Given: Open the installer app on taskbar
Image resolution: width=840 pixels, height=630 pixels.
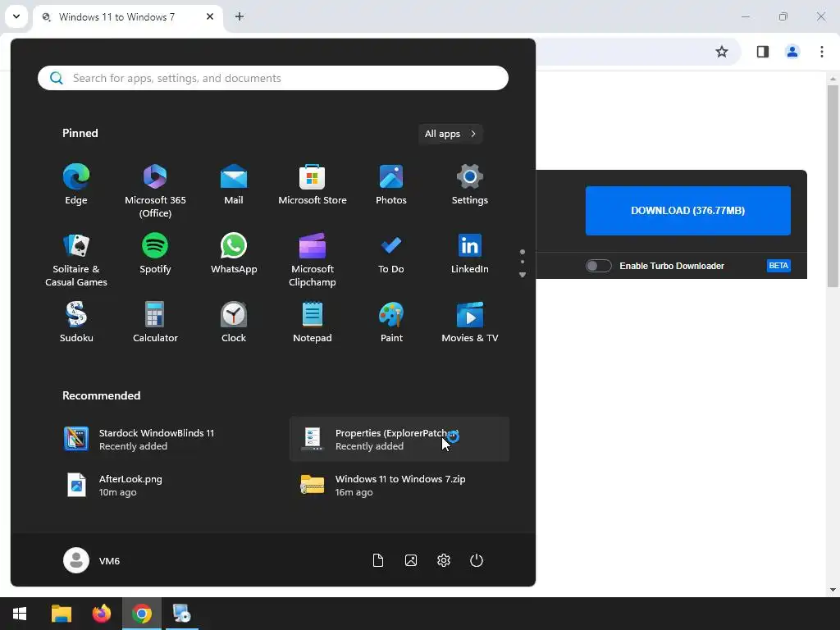Looking at the screenshot, I should [181, 614].
